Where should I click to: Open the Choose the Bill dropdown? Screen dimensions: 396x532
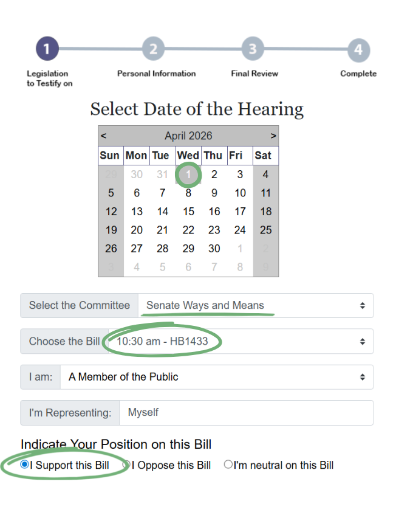237,341
